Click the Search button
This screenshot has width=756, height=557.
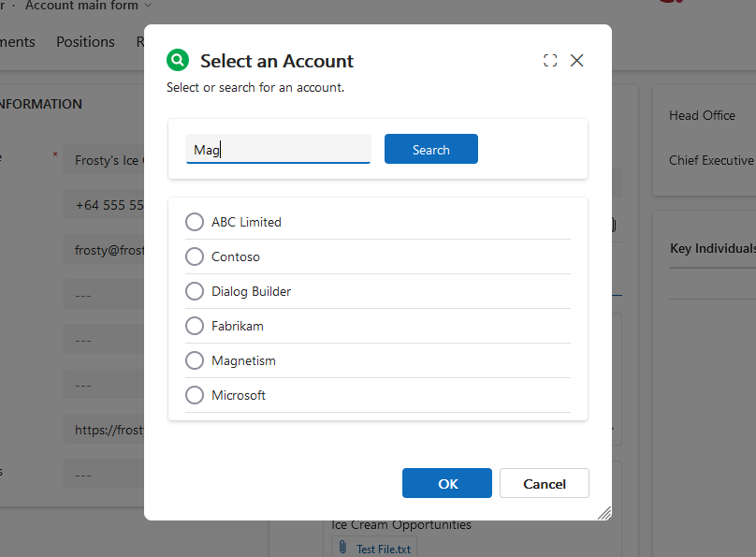pyautogui.click(x=430, y=149)
